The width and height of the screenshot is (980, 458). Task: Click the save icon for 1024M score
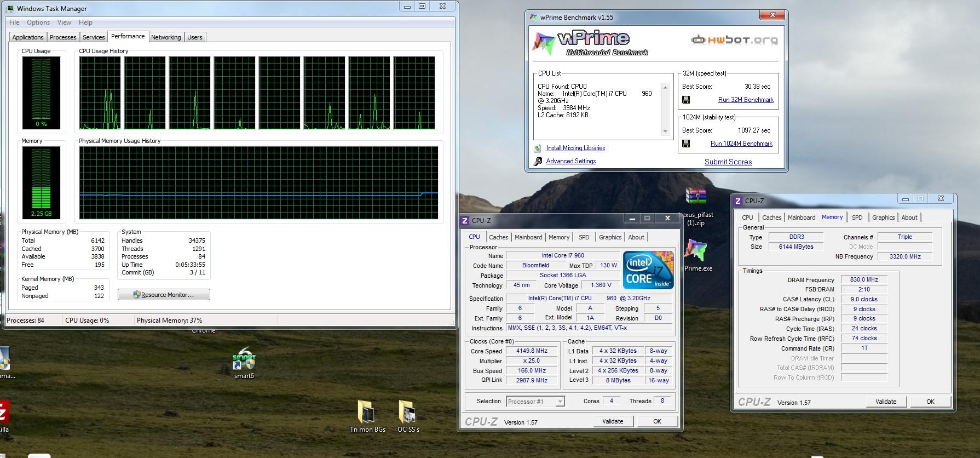click(686, 144)
